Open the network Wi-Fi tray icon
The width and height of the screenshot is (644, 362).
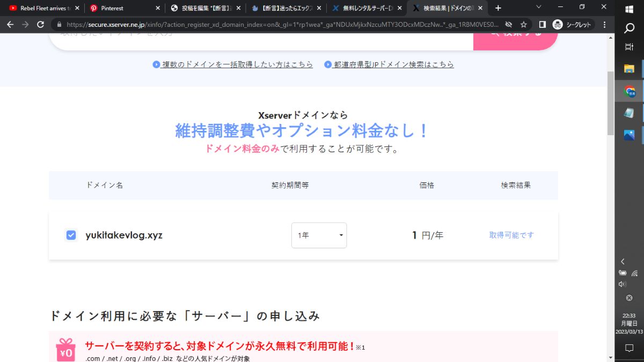coord(634,274)
